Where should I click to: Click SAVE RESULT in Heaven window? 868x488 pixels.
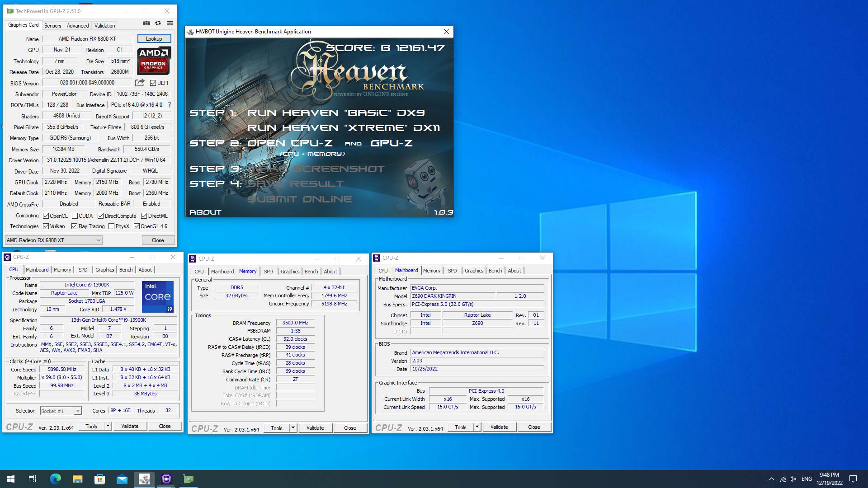click(x=295, y=184)
